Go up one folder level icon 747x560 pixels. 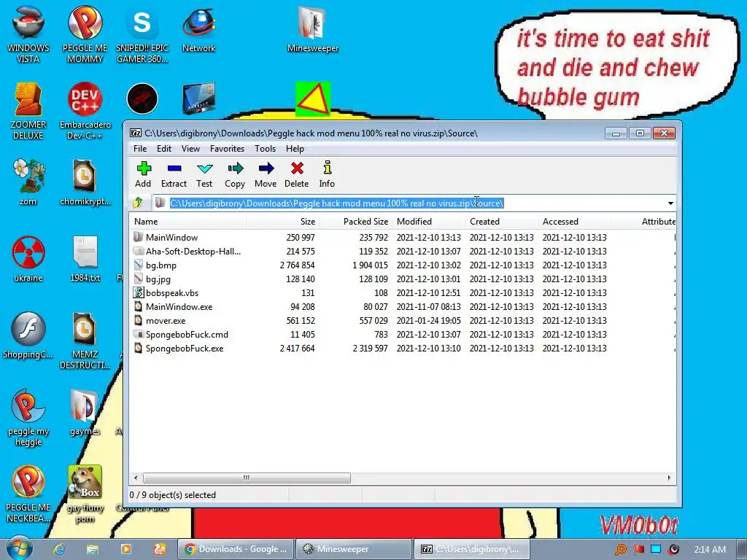point(138,203)
